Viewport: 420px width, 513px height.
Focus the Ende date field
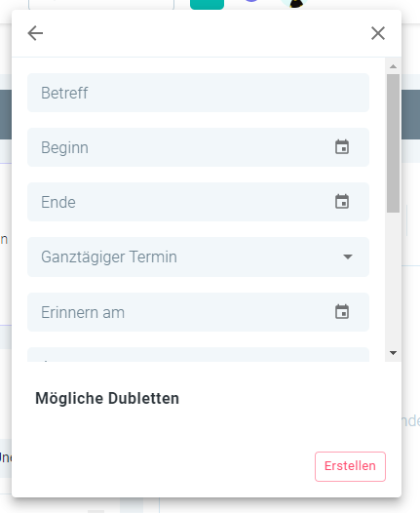pyautogui.click(x=198, y=202)
